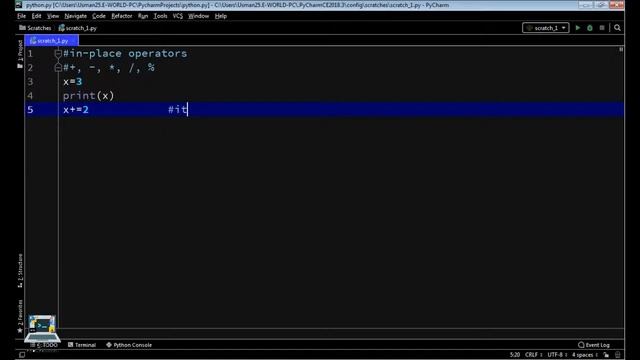Open the File menu
Image resolution: width=640 pixels, height=360 pixels.
[22, 16]
